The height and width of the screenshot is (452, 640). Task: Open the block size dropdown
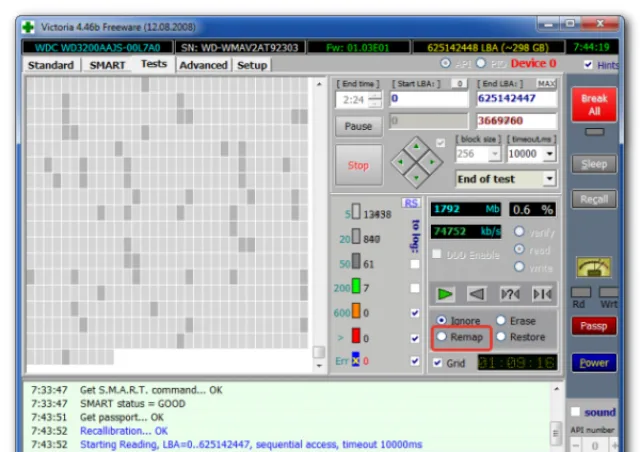pos(495,154)
